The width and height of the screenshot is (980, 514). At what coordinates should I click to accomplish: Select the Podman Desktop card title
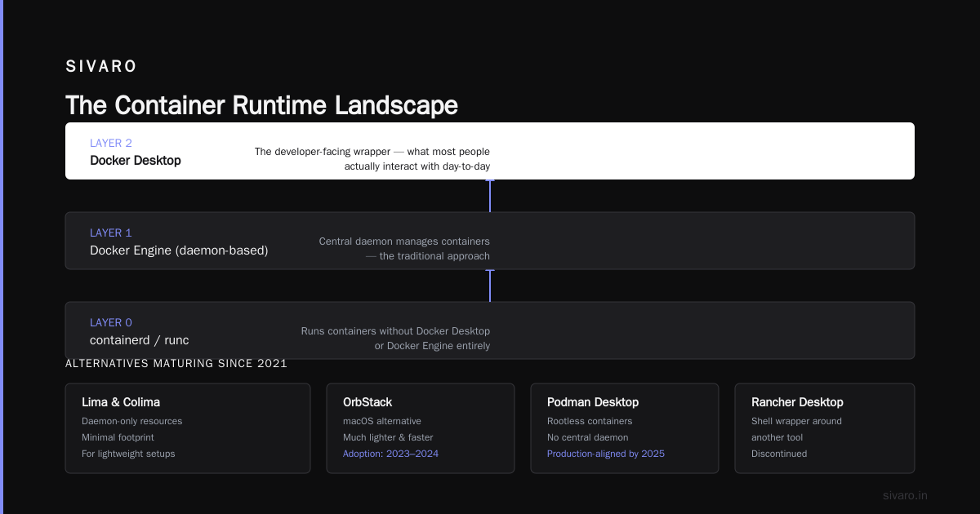pos(593,402)
